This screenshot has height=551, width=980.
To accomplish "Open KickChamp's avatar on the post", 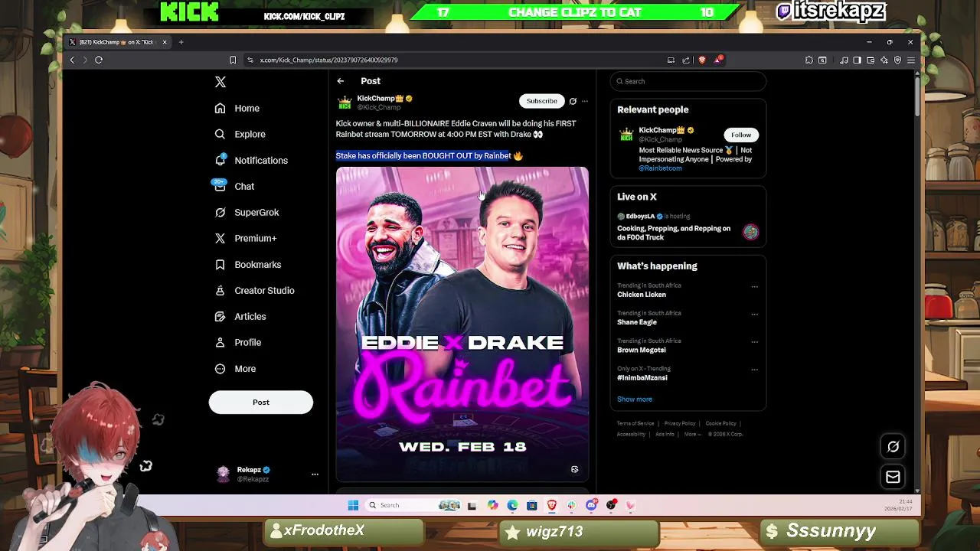I will [345, 103].
